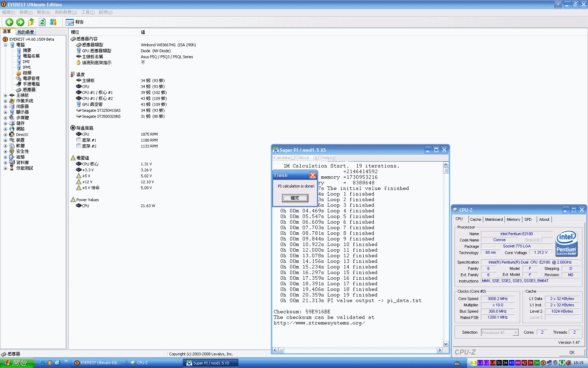Expand the 主機板 tree node
Screen dimensions: 588x368
[6, 95]
